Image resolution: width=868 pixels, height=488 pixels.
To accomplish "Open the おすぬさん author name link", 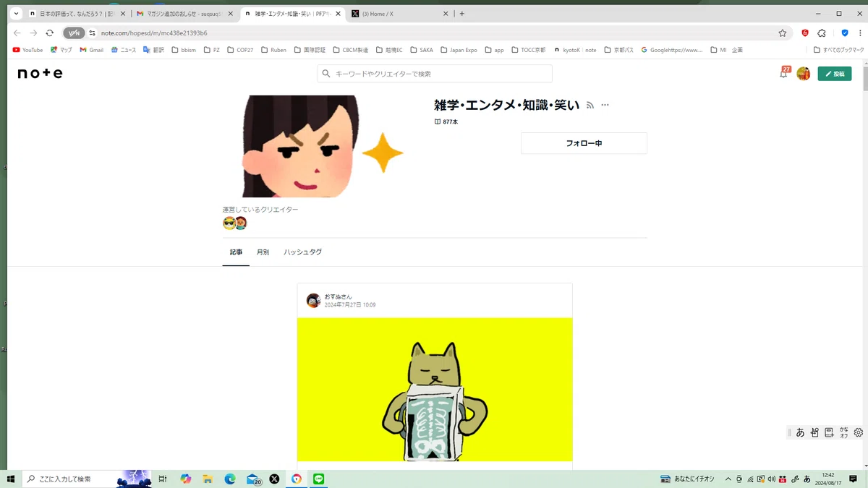I will pyautogui.click(x=338, y=296).
